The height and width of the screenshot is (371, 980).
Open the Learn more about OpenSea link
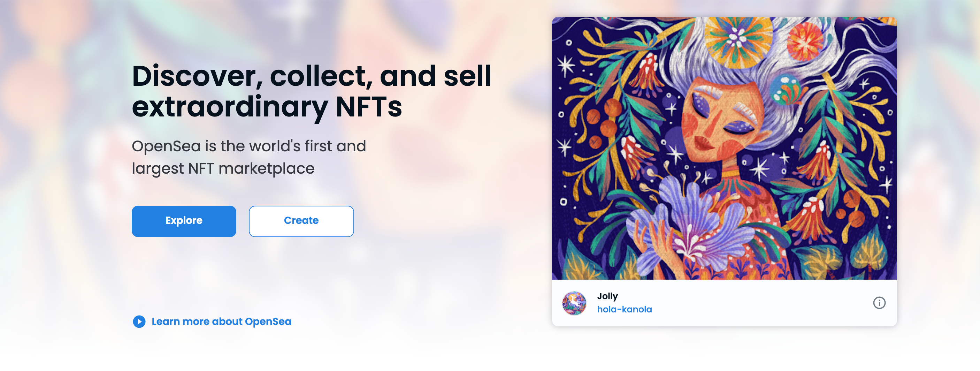(x=221, y=321)
